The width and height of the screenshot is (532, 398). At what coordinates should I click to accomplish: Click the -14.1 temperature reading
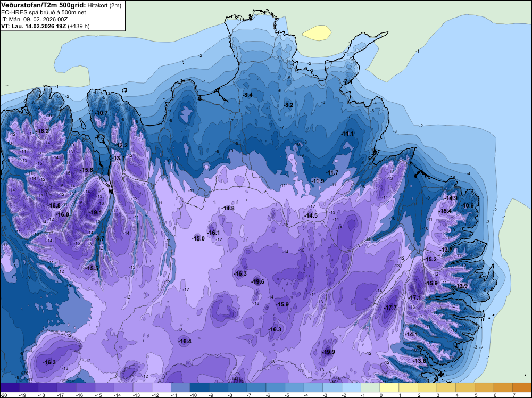pyautogui.click(x=412, y=334)
